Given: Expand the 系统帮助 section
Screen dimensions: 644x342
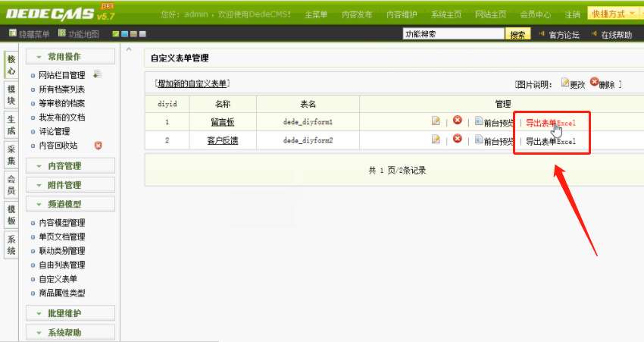Looking at the screenshot, I should pyautogui.click(x=70, y=332).
